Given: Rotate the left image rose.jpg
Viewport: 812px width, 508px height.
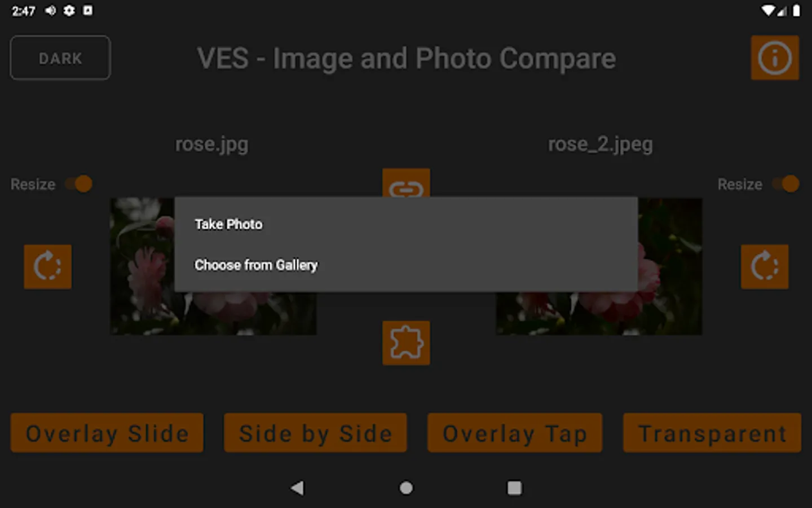Looking at the screenshot, I should coord(47,266).
